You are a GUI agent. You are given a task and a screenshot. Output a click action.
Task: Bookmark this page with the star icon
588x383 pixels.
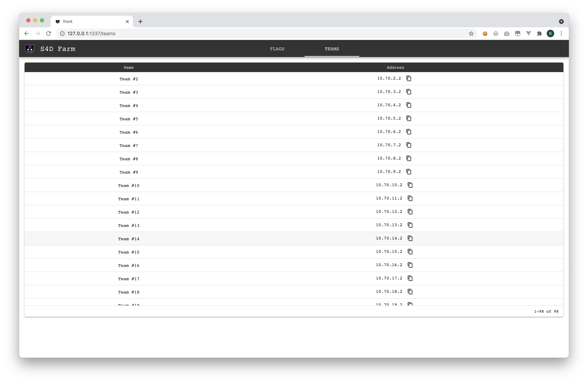(471, 34)
